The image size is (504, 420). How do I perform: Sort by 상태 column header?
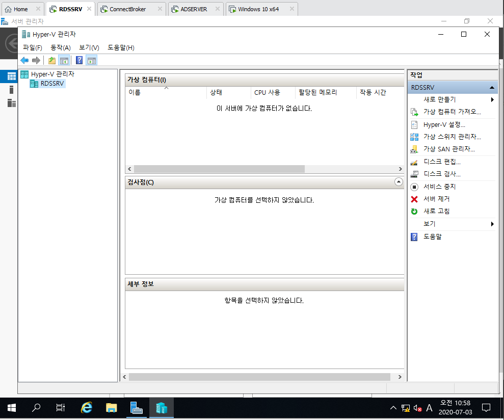[x=228, y=93]
